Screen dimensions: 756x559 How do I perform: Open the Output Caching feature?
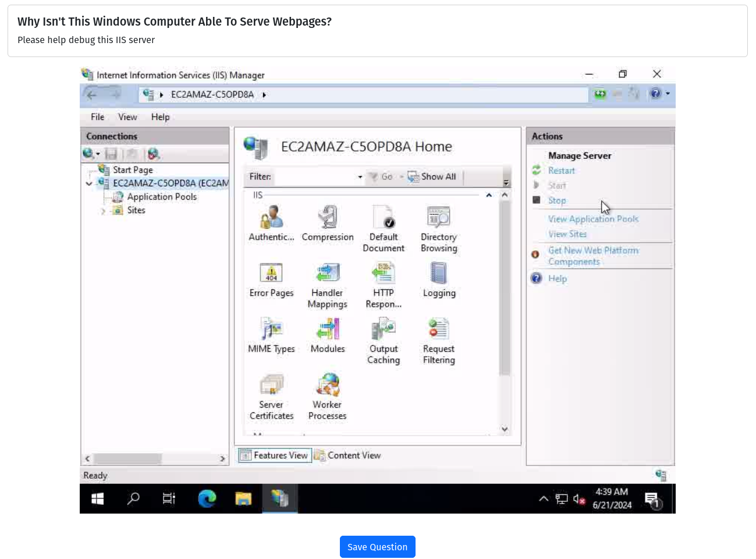(384, 341)
